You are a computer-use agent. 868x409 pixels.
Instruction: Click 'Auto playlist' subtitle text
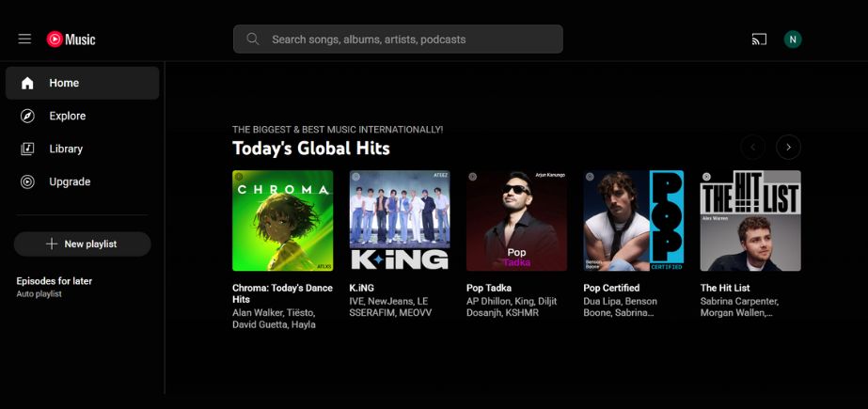[x=39, y=294]
